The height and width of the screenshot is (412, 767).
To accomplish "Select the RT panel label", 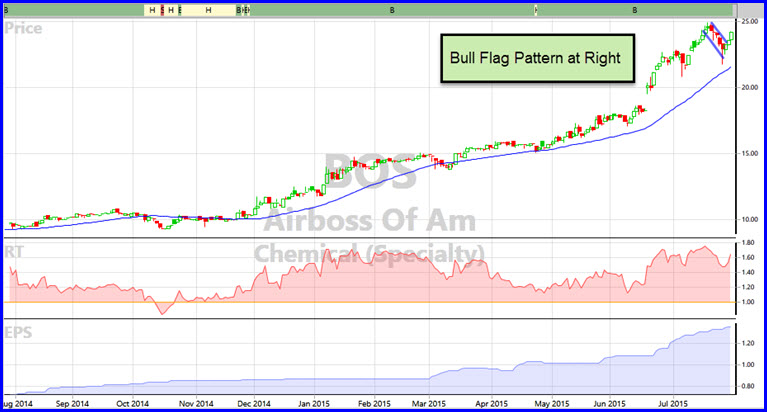I will coord(14,252).
